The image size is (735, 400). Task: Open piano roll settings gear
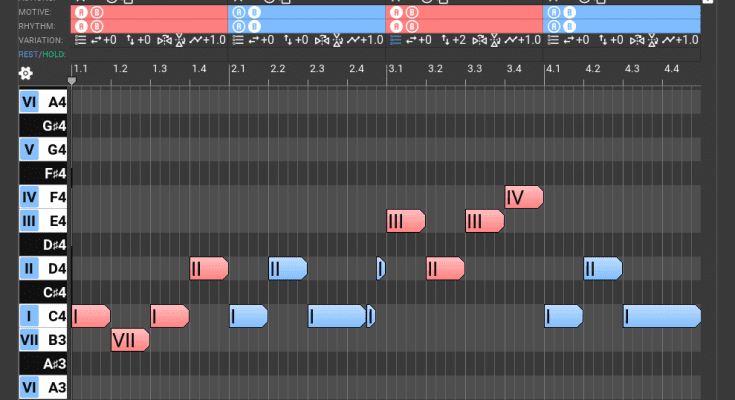point(25,73)
